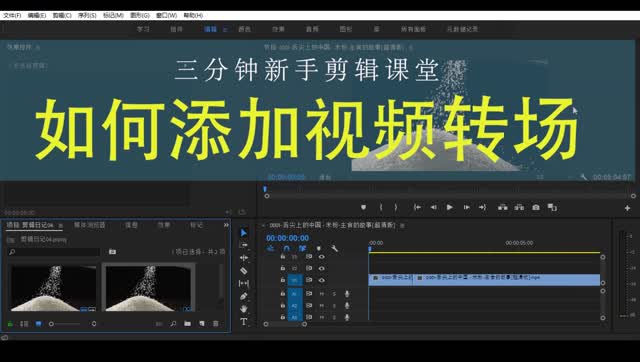
Task: Create a new bin folder
Action: [x=187, y=324]
